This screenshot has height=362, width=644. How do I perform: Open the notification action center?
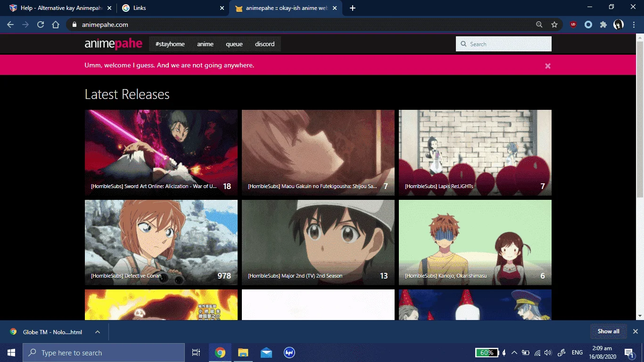tap(629, 353)
